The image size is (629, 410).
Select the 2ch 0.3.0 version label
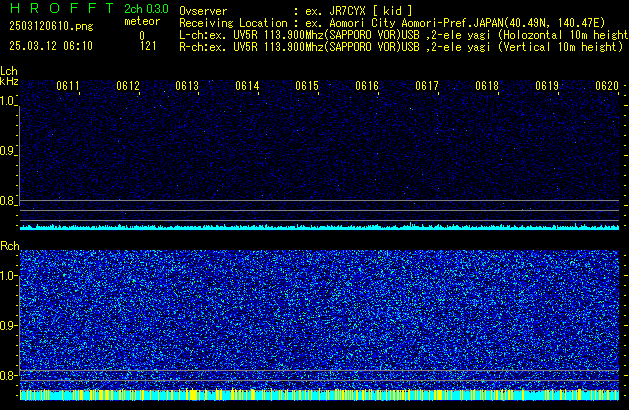point(146,9)
